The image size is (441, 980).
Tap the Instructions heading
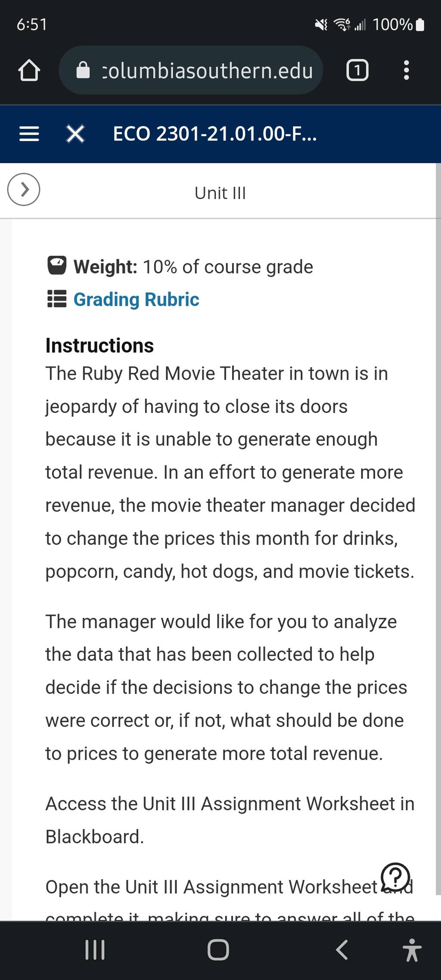99,345
